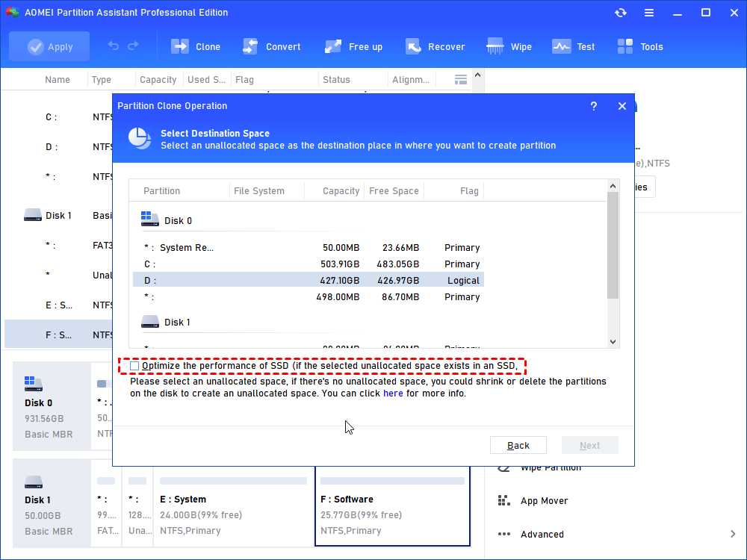Select the System Re... partition row
747x560 pixels.
coord(309,248)
